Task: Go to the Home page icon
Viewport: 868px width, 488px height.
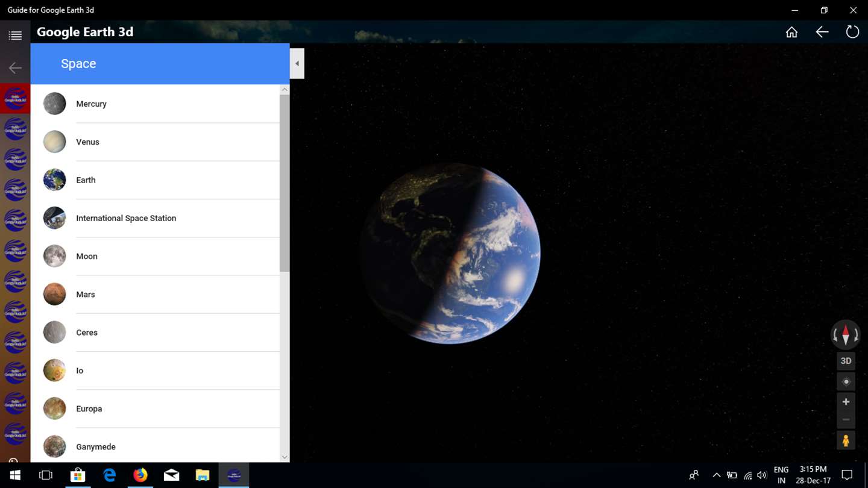Action: pos(791,32)
